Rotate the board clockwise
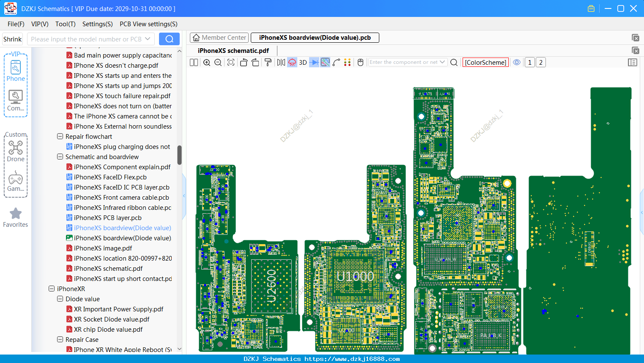 tap(255, 62)
